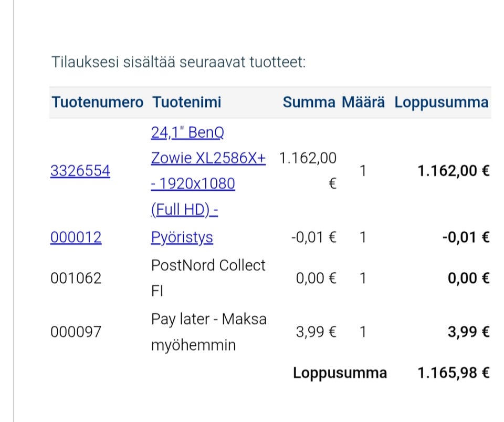Viewport: 504px width, 422px height.
Task: Open the BenQ Zowie XL2586X+ product link
Action: pos(208,158)
